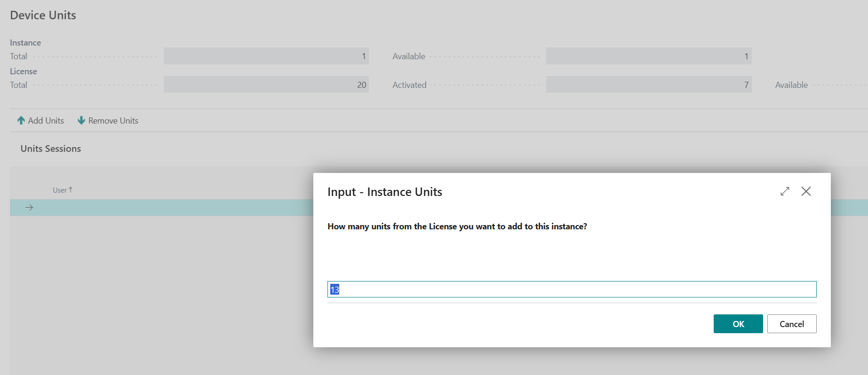Click the Instance Total value field
The height and width of the screenshot is (375, 868).
click(x=266, y=56)
